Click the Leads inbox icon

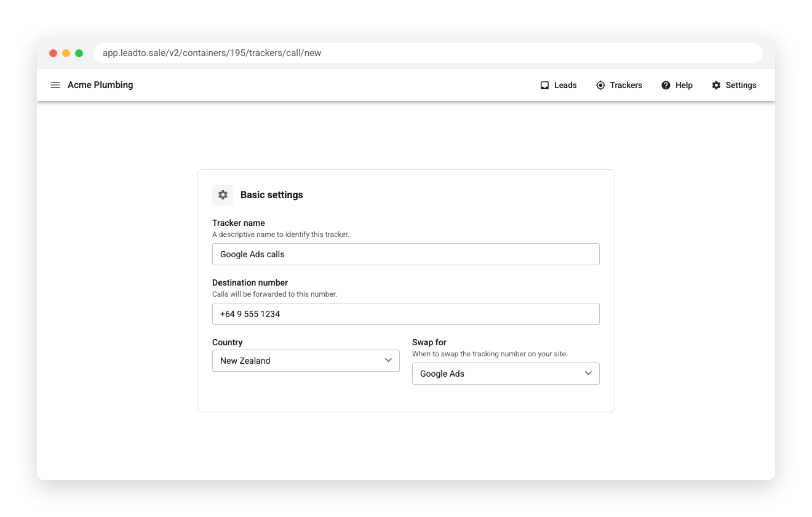tap(544, 86)
